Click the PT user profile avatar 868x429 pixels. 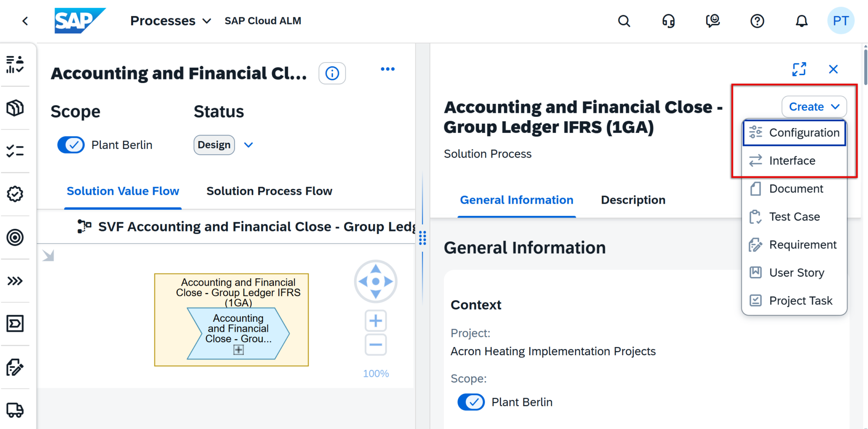click(x=840, y=21)
